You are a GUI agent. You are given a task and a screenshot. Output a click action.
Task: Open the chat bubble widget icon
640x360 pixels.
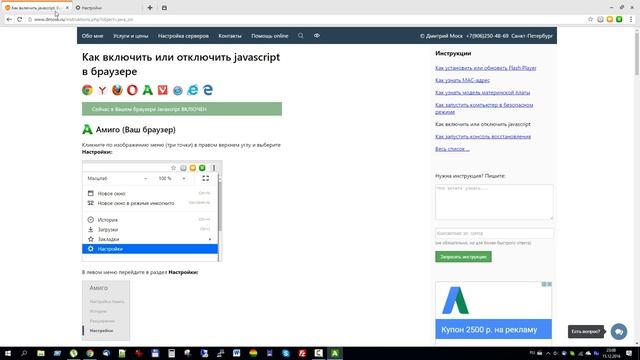click(619, 331)
